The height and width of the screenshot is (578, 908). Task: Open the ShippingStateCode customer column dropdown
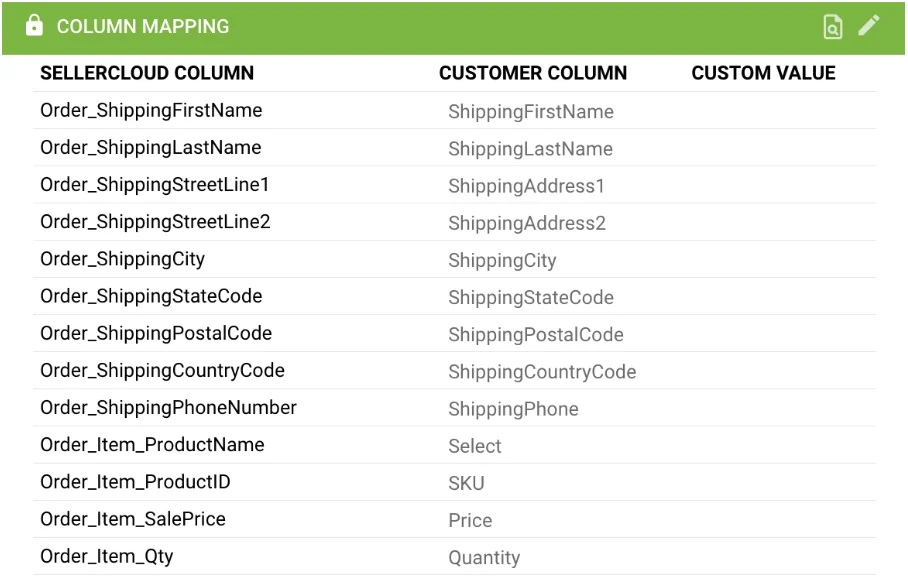(531, 297)
